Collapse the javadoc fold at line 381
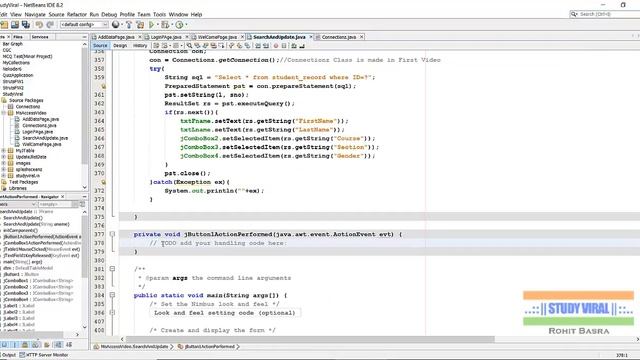 (112, 269)
